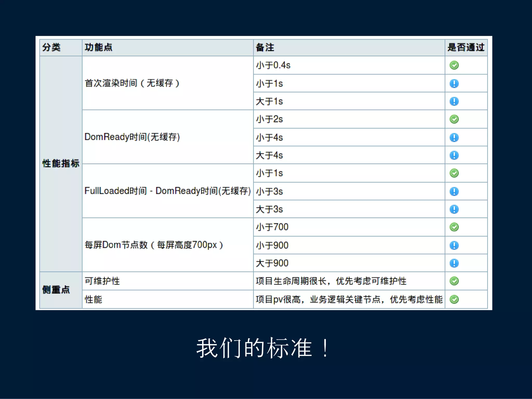Click the 小于2s note cell
532x399 pixels.
click(x=349, y=119)
